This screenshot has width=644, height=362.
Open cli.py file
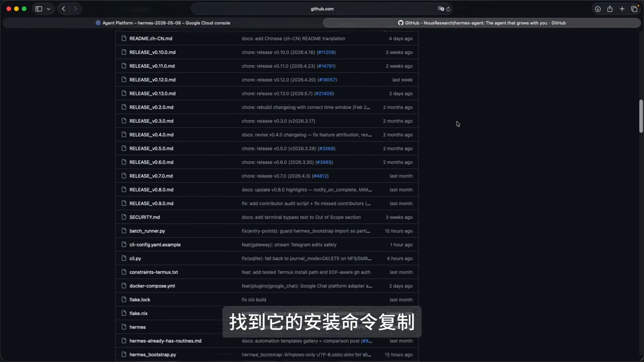coord(135,258)
